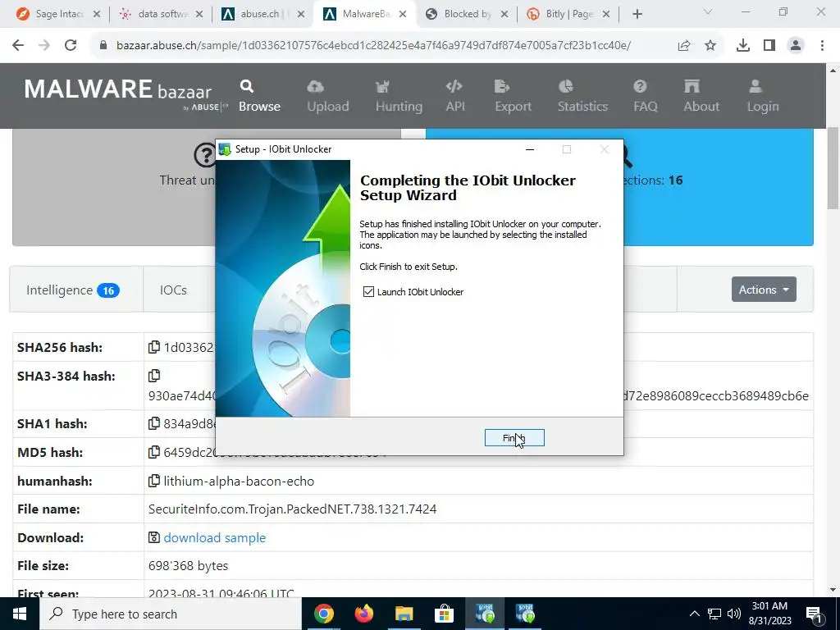840x630 pixels.
Task: Open the Upload page
Action: click(x=328, y=97)
